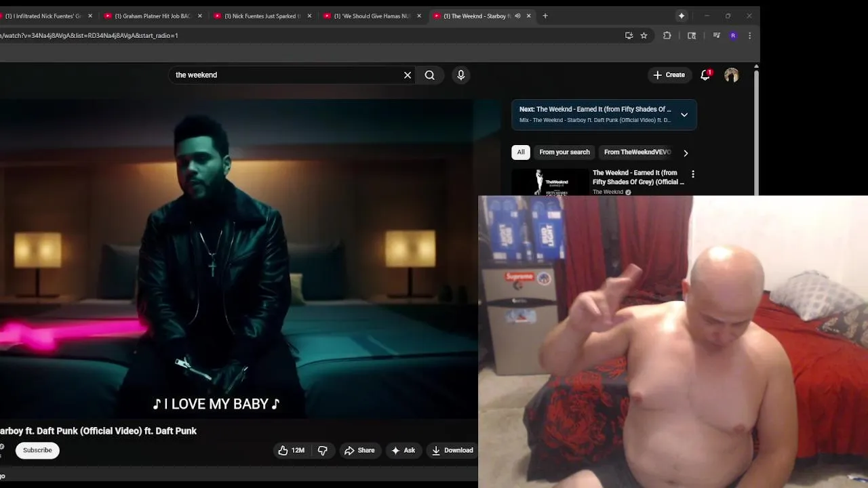The height and width of the screenshot is (488, 868).
Task: Open a new browser tab
Action: (545, 16)
